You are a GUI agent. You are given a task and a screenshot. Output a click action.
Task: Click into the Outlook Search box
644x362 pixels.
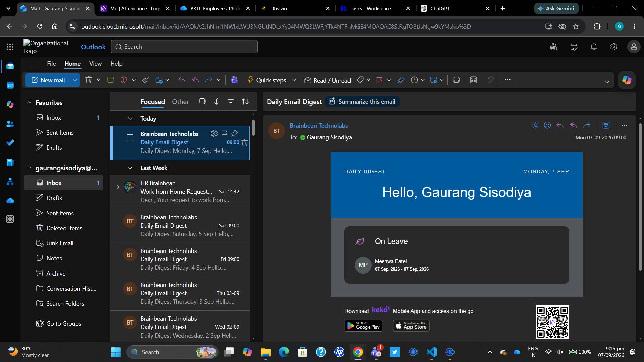184,47
